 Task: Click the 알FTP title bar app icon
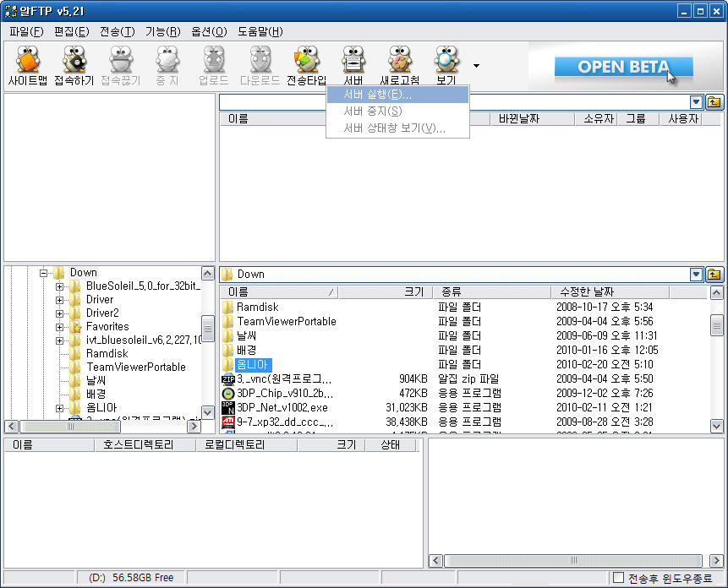tap(10, 11)
